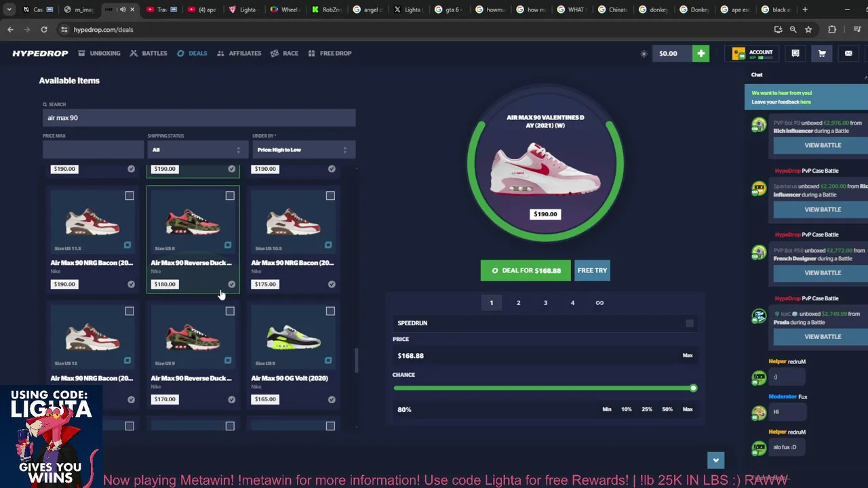Open Affiliates in the navigation
868x488 pixels.
click(239, 53)
